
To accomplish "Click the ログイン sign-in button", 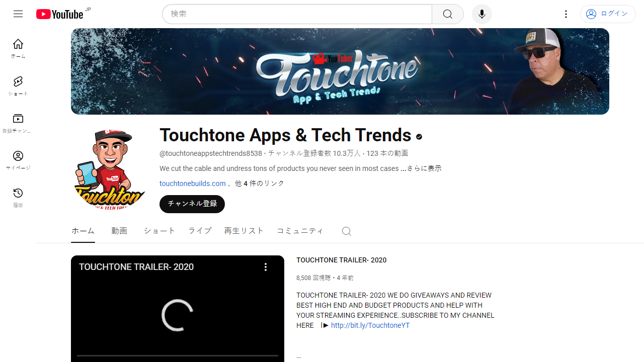I will pos(608,14).
